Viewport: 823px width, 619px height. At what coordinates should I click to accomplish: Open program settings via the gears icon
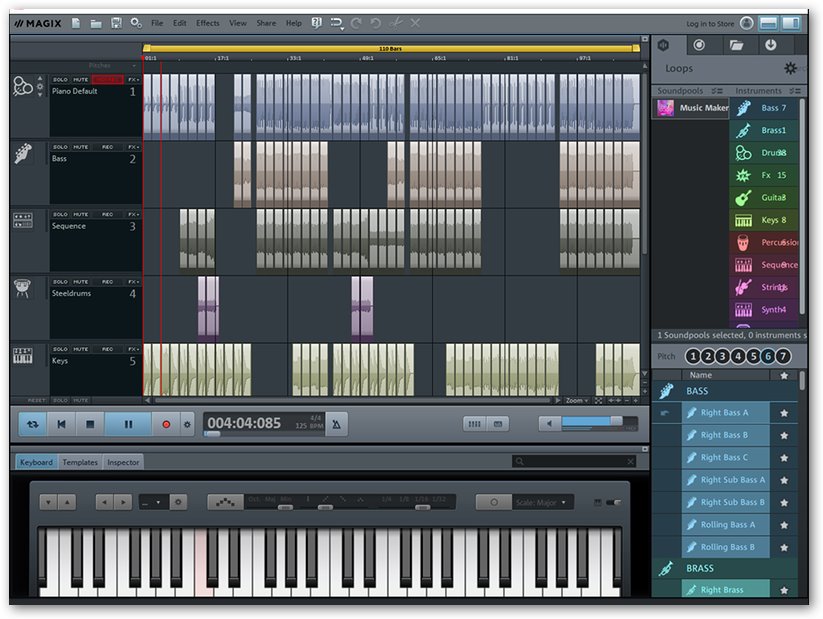point(136,23)
